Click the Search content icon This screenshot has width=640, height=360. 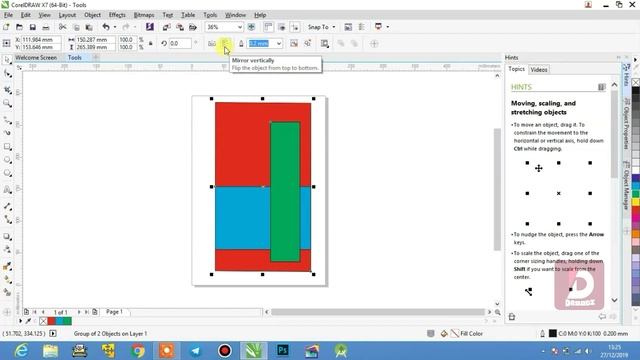[150, 27]
